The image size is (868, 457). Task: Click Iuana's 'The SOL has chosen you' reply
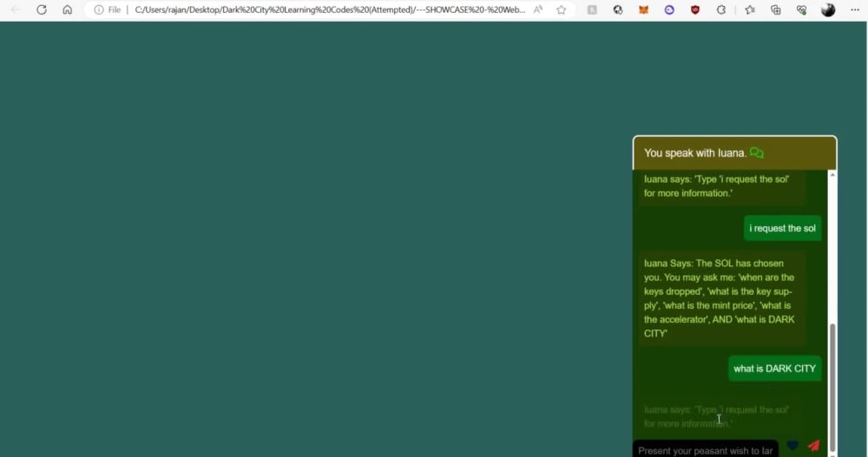[722, 298]
